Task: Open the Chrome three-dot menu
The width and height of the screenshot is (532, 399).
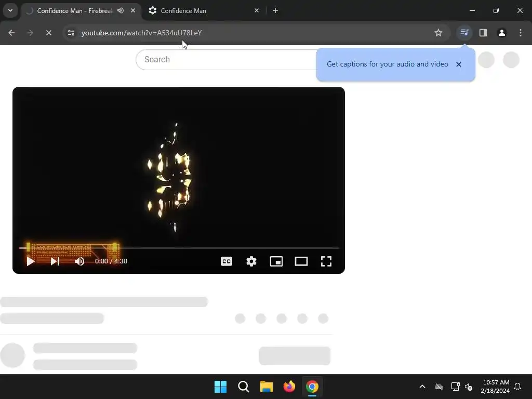Action: 521,33
